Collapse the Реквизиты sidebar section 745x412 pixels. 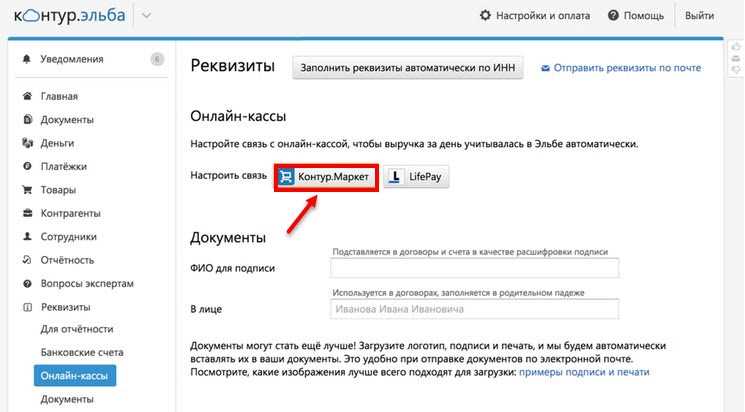(x=66, y=307)
